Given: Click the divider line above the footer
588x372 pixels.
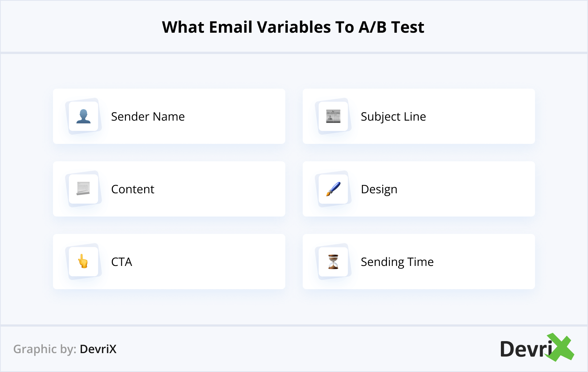Looking at the screenshot, I should 294,325.
